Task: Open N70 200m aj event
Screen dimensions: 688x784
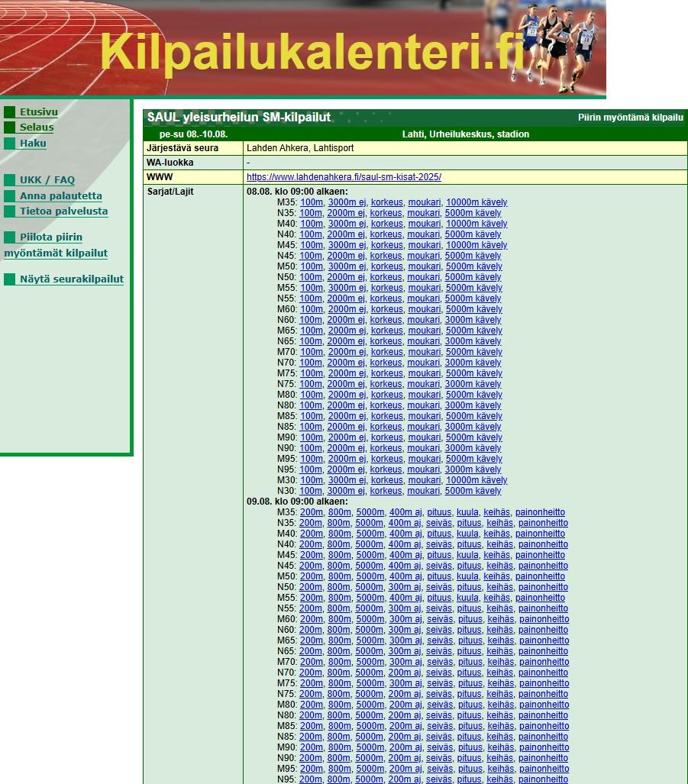Action: pos(405,673)
